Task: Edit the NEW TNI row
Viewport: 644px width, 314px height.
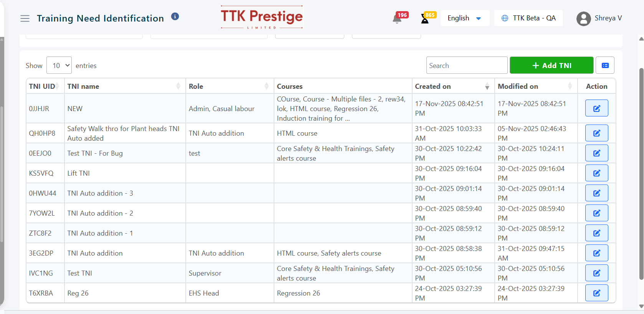Action: coord(596,108)
